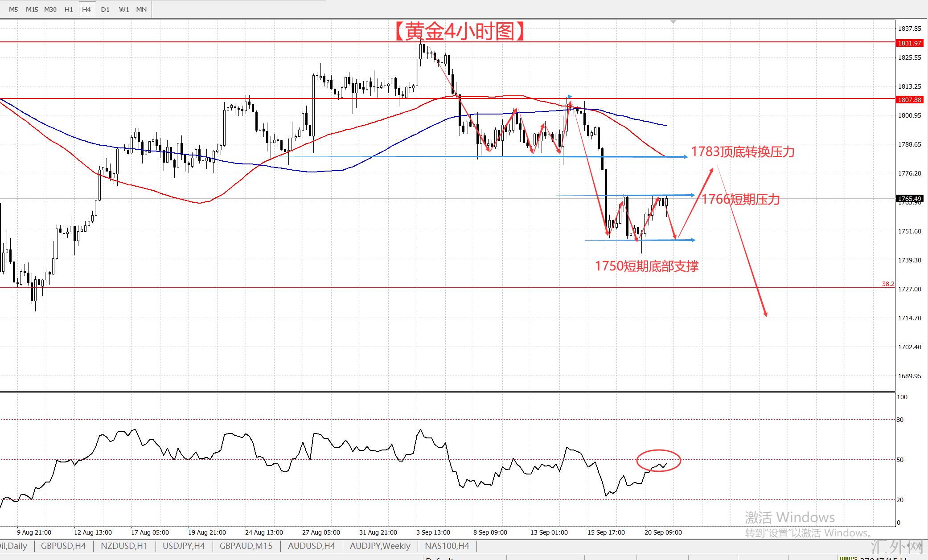The height and width of the screenshot is (560, 928).
Task: Choose the MN monthly timeframe
Action: [141, 9]
